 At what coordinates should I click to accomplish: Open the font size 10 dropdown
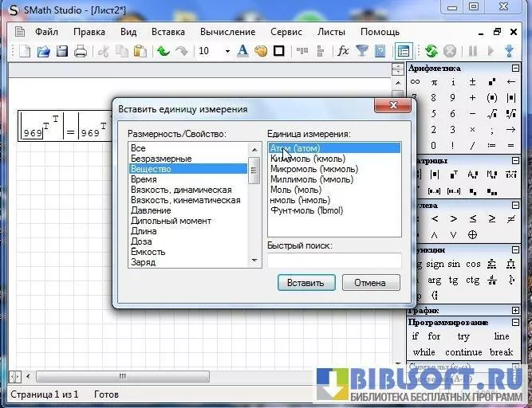[x=227, y=51]
